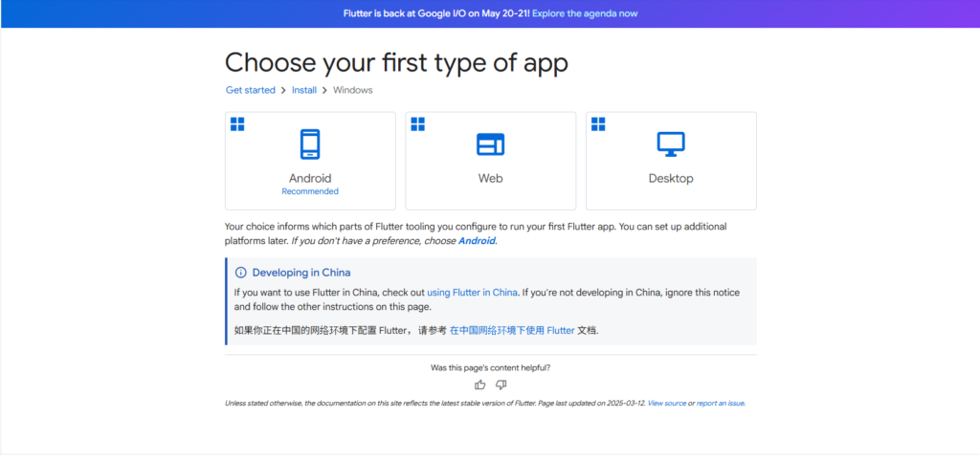Open the 'report an issue' link
980x462 pixels.
coord(720,404)
